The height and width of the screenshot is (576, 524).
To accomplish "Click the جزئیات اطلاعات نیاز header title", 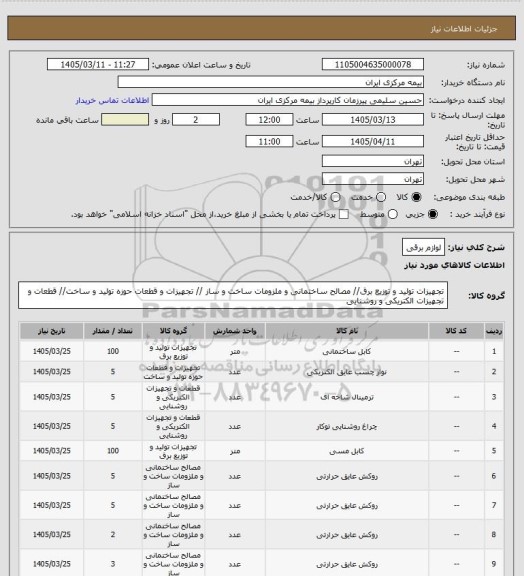I will (464, 29).
